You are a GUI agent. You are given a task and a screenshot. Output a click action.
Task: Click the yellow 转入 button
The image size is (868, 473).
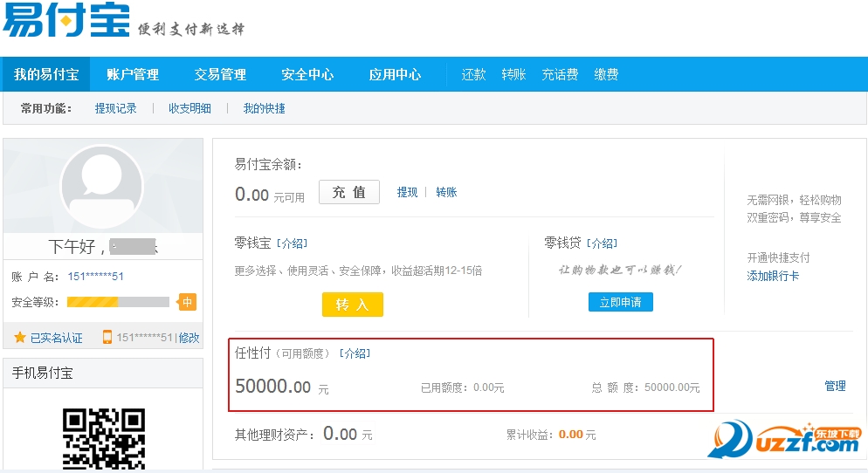(x=352, y=304)
